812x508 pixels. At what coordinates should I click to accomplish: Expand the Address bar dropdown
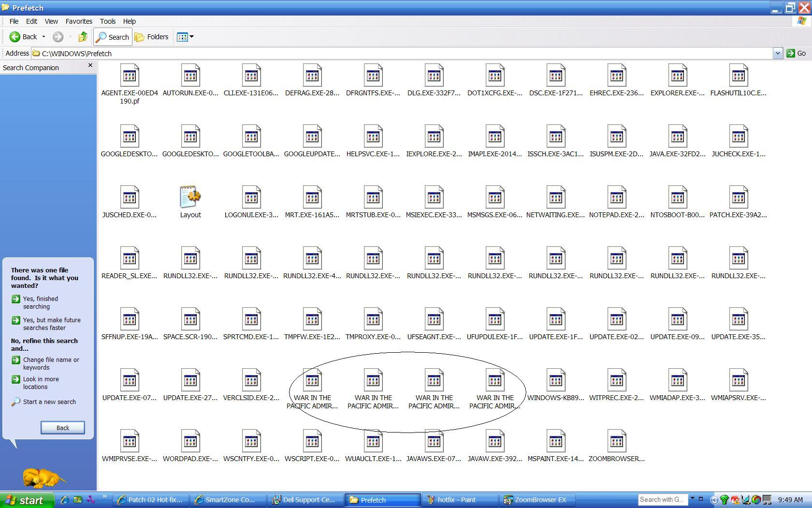click(x=777, y=53)
